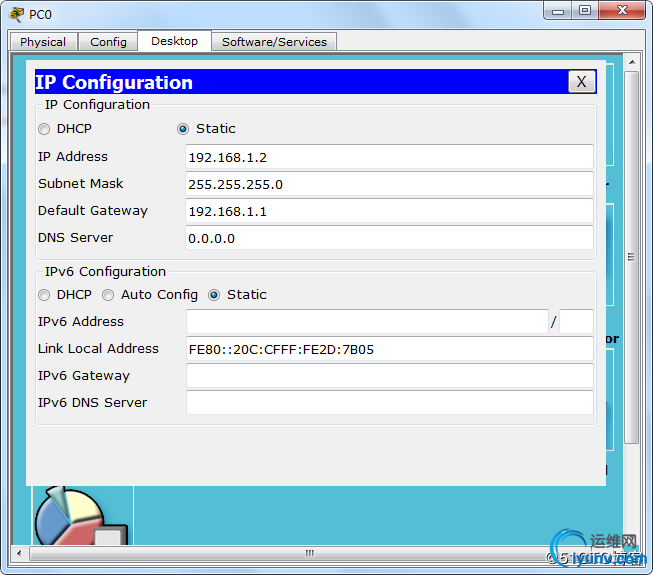653x575 pixels.
Task: Click the IPv6 prefix length box
Action: (x=576, y=321)
